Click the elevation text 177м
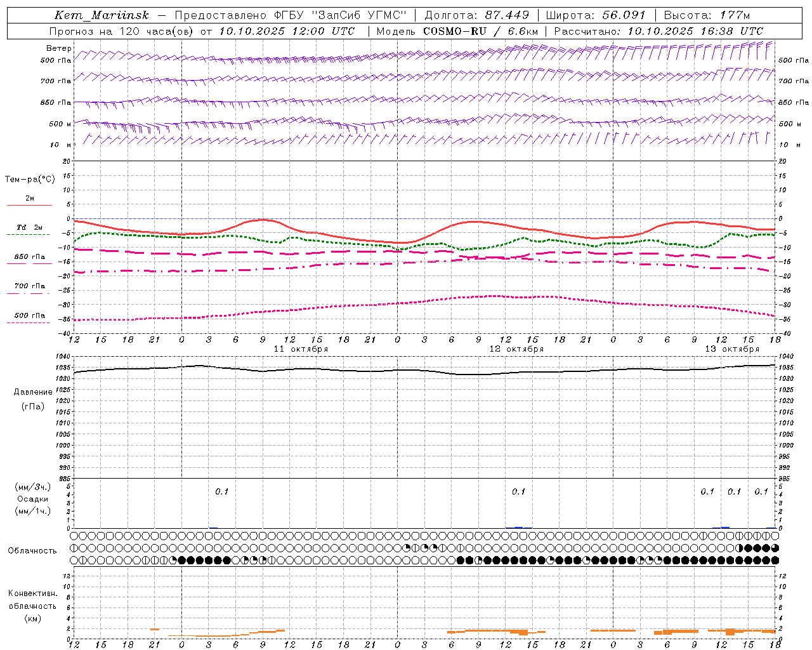The image size is (812, 650). tap(735, 15)
